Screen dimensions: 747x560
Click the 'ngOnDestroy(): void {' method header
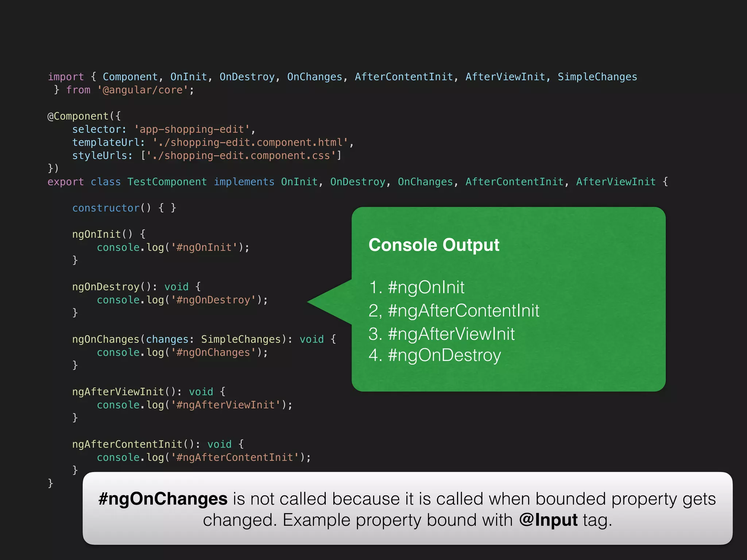136,287
